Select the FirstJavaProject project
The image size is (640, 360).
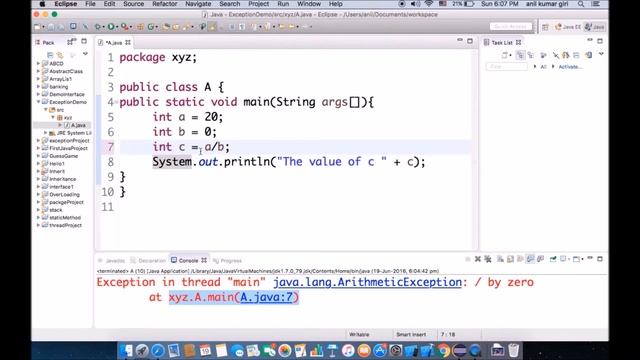[x=64, y=148]
